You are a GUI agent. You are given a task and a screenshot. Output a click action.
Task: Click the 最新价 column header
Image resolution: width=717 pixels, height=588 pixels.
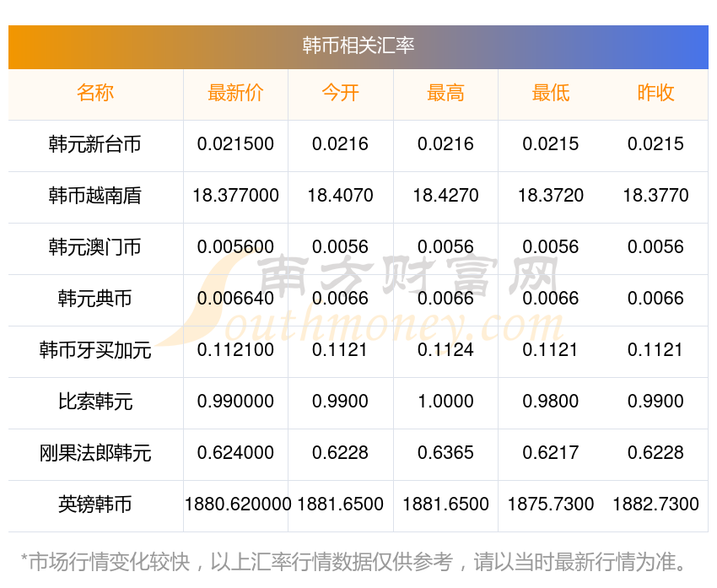pos(235,93)
